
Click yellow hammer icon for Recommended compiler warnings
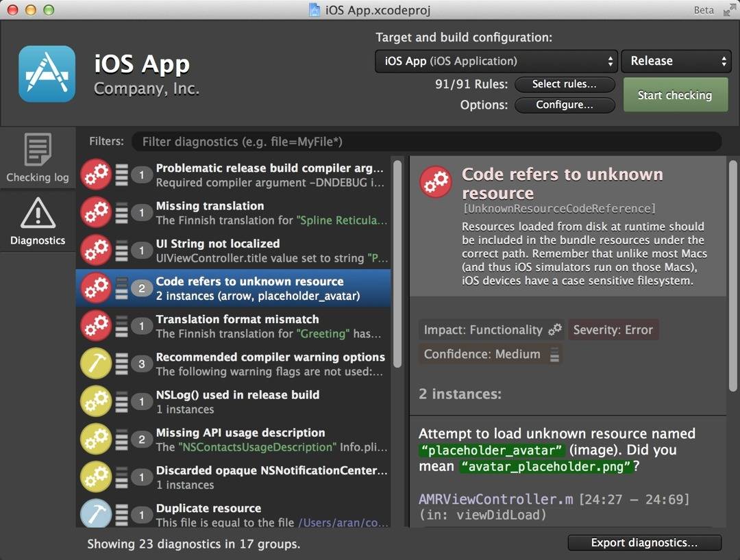tap(96, 364)
